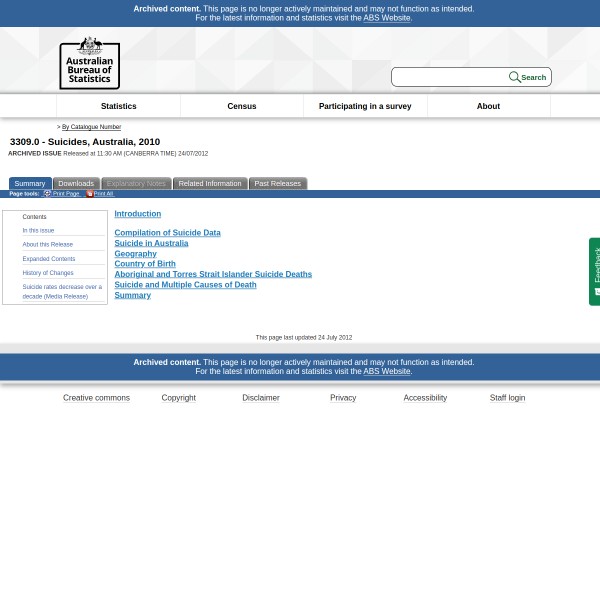Click the Print All icon
This screenshot has width=600, height=600.
coord(89,193)
